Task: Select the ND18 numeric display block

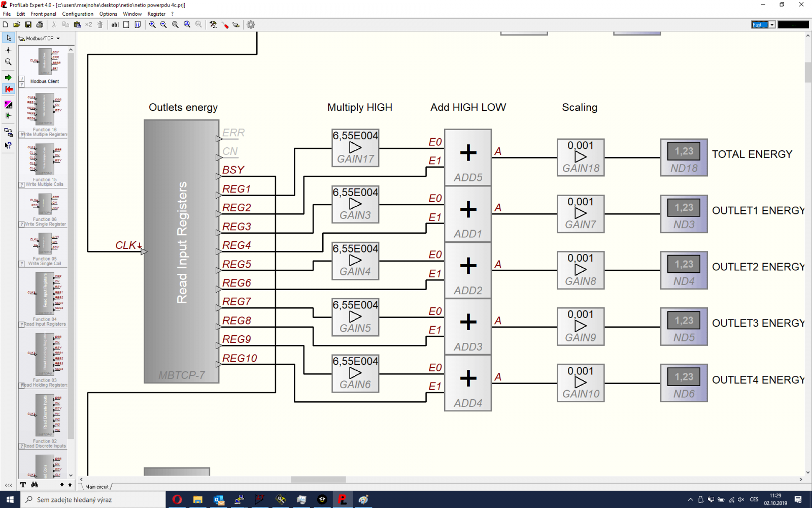Action: (x=684, y=157)
